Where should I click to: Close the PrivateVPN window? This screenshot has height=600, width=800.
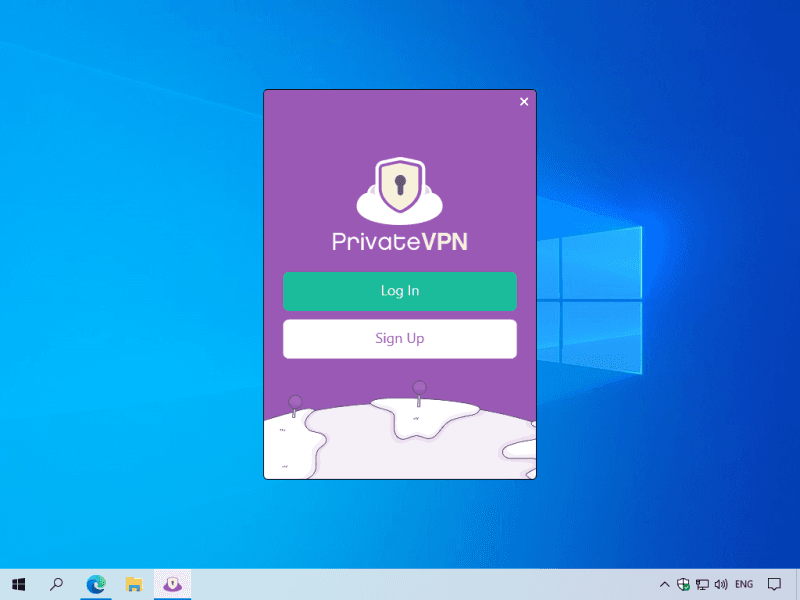[524, 102]
